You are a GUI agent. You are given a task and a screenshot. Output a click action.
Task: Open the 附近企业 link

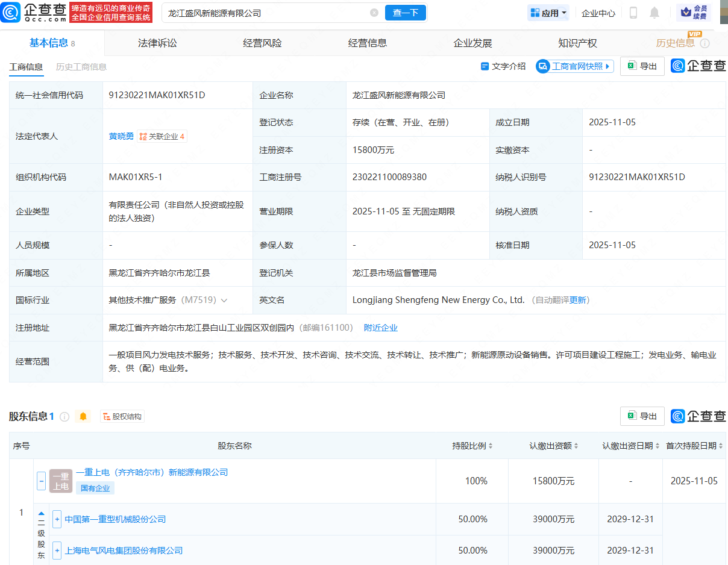pos(380,328)
